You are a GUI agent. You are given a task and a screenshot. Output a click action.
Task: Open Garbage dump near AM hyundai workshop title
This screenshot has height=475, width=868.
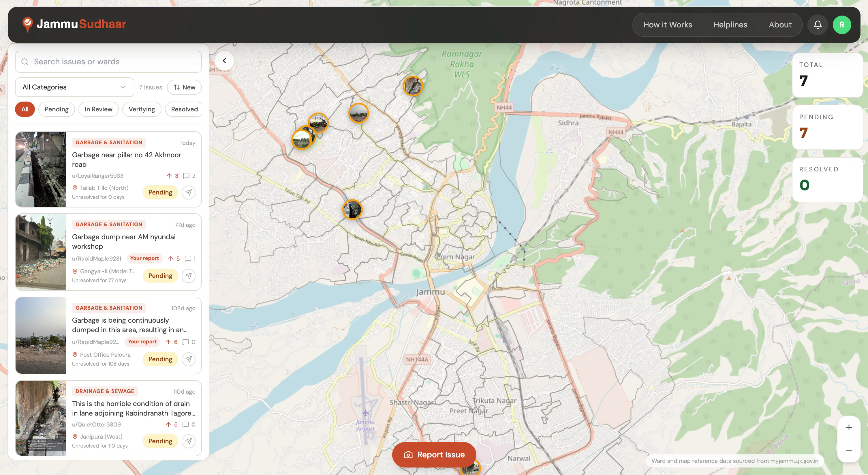[124, 241]
